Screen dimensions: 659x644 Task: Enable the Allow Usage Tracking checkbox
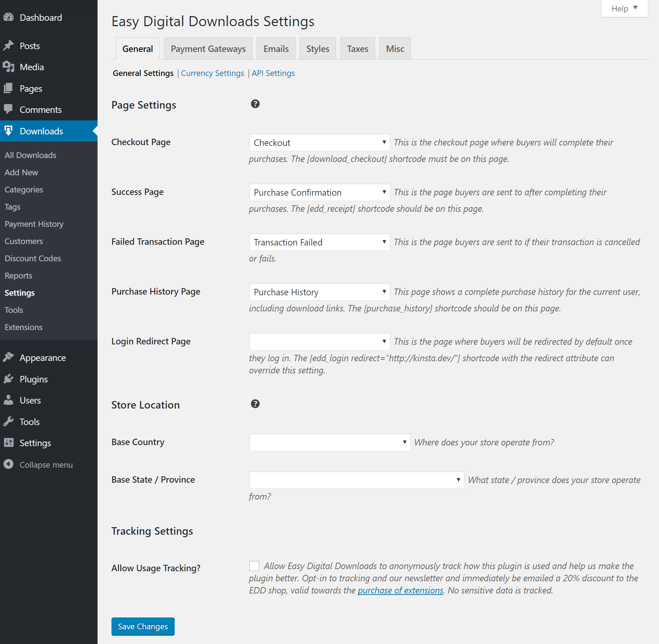pos(254,566)
